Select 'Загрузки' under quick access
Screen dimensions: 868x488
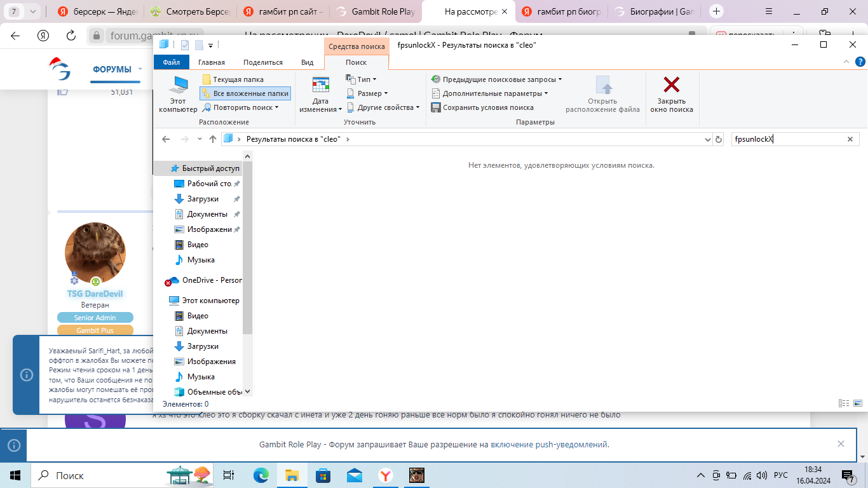[203, 199]
